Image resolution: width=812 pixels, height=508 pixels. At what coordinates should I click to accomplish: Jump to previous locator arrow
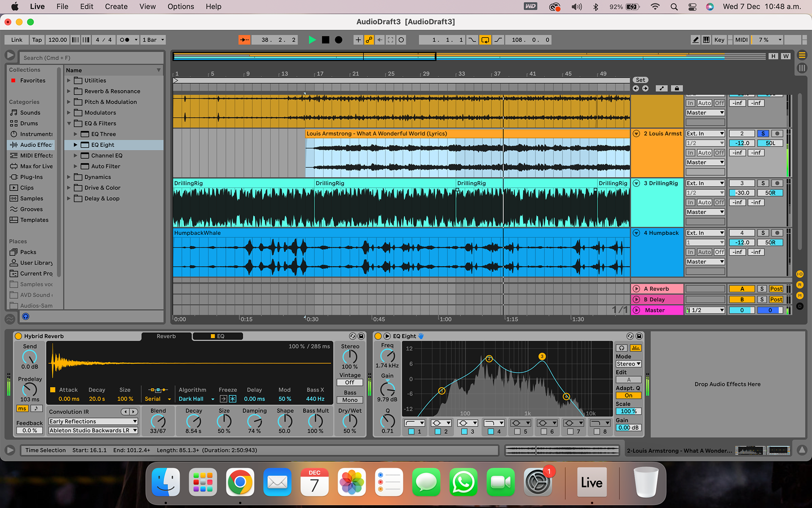point(636,88)
